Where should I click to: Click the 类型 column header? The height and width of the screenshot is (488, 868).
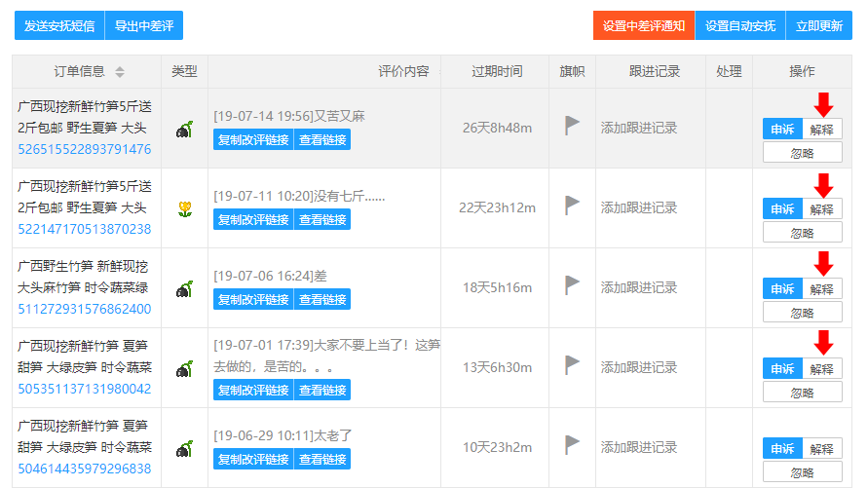(184, 71)
